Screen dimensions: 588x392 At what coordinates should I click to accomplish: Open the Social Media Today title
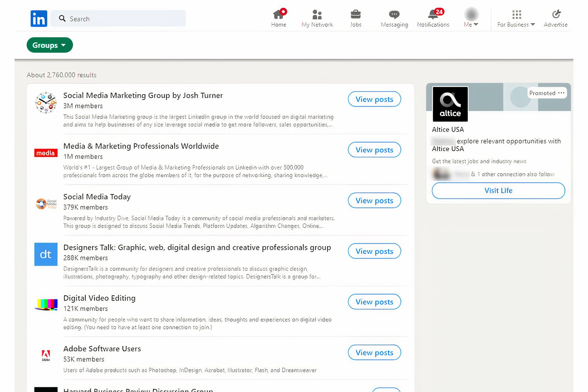pyautogui.click(x=97, y=197)
